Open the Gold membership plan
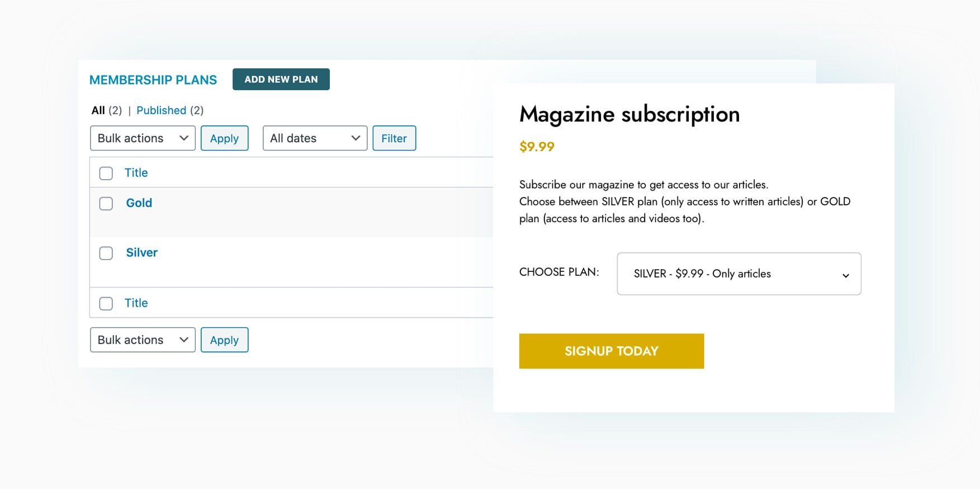 [139, 203]
